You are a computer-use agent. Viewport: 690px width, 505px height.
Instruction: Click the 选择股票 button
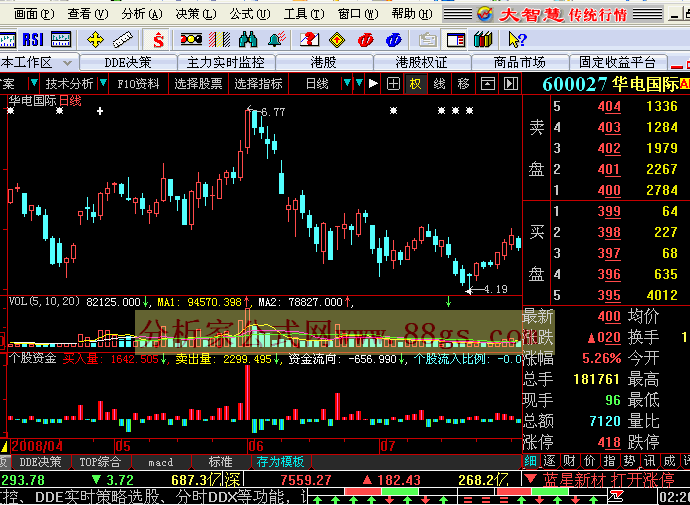pyautogui.click(x=198, y=84)
